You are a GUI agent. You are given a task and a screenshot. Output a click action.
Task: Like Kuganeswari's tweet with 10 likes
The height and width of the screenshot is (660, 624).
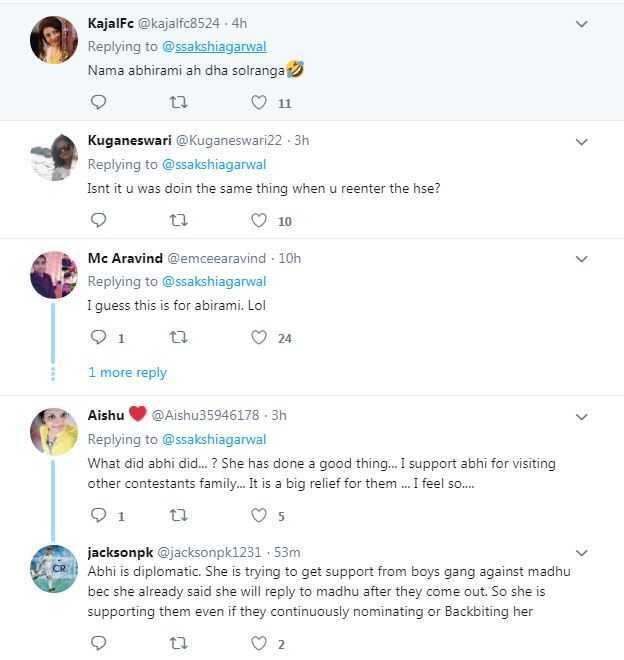[259, 220]
